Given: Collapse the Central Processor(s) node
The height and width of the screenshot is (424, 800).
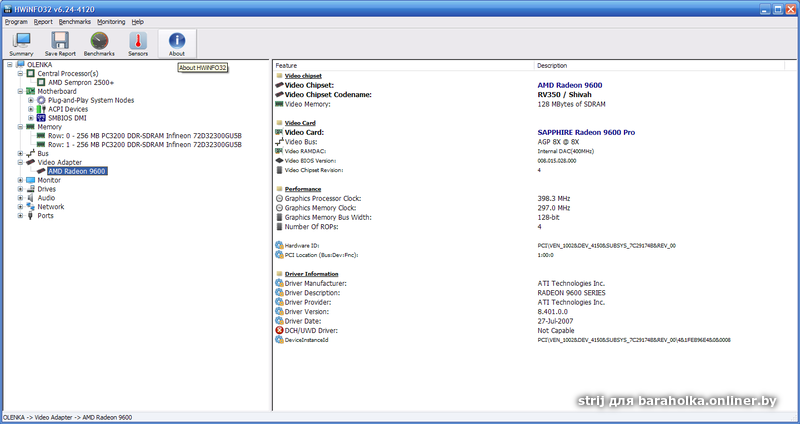Looking at the screenshot, I should coord(20,73).
